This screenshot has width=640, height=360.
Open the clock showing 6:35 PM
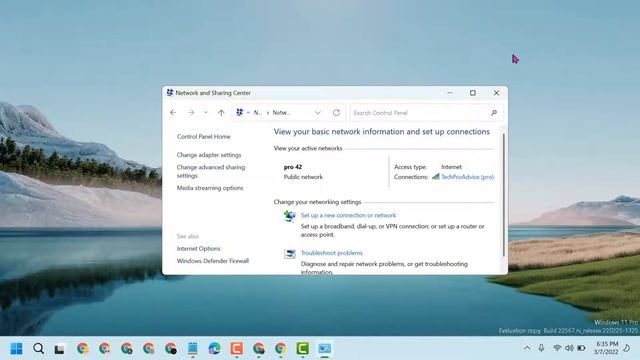click(x=606, y=348)
